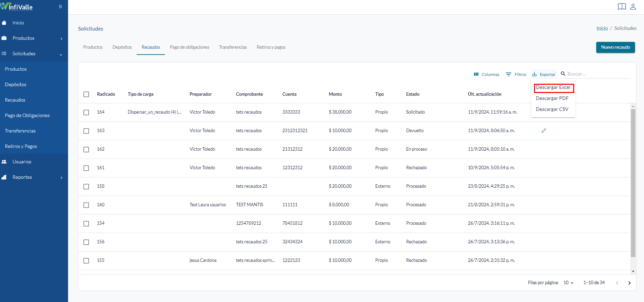Open Depósitos in the sidebar
This screenshot has width=644, height=302.
(x=15, y=84)
